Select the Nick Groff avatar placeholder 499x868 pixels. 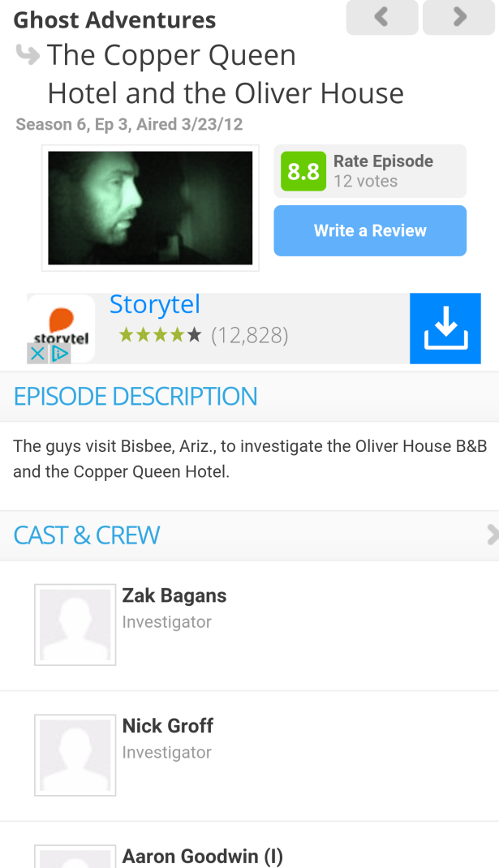tap(75, 755)
